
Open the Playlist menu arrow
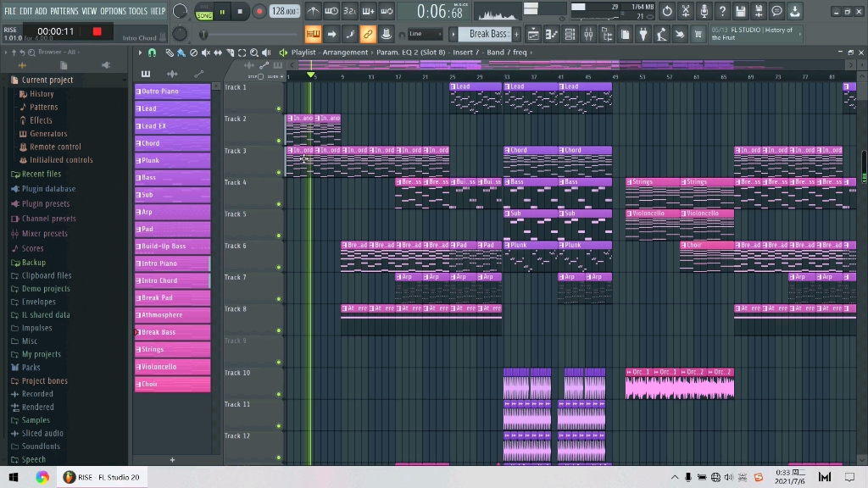(140, 53)
